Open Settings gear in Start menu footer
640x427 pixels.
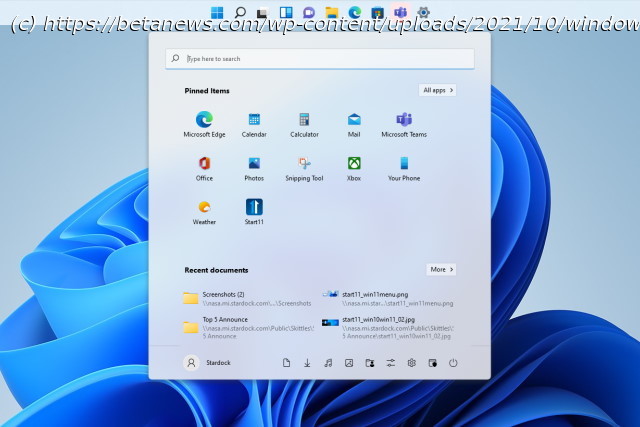coord(411,363)
